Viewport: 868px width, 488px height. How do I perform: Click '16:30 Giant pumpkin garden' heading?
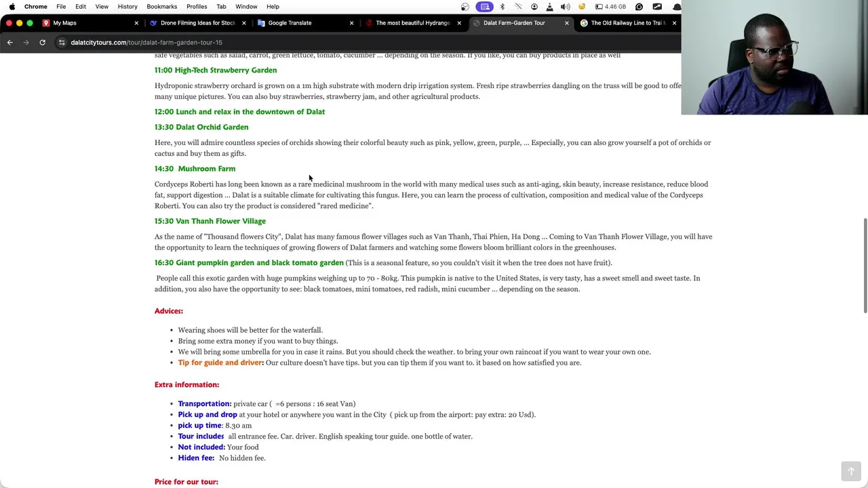[x=249, y=263]
